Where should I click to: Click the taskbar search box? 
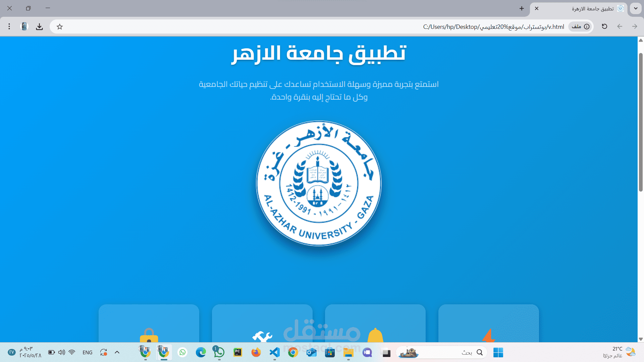441,353
